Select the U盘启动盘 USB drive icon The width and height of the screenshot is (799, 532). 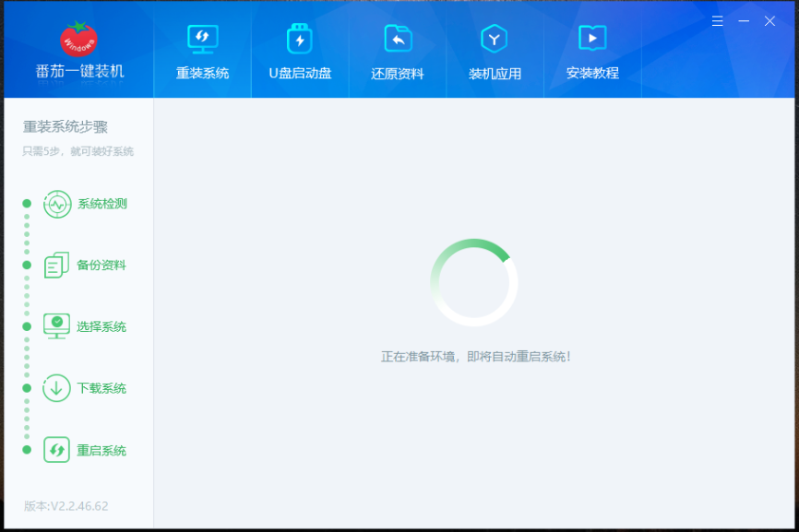click(300, 38)
